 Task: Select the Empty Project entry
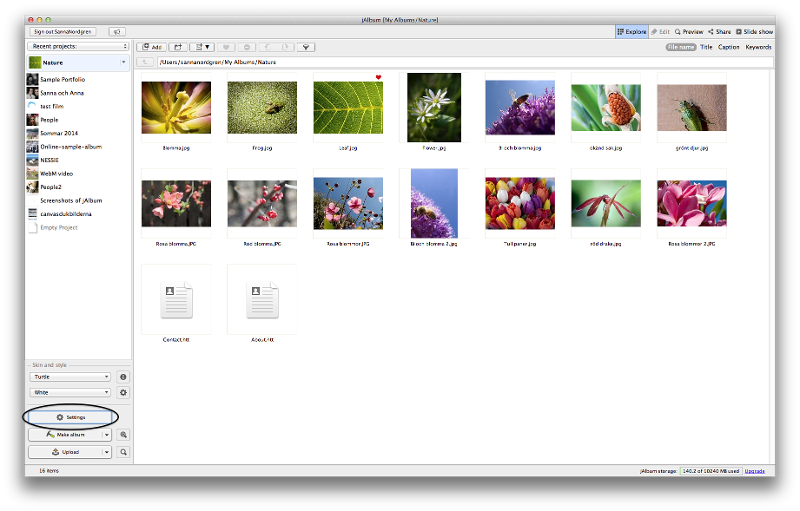pyautogui.click(x=78, y=227)
